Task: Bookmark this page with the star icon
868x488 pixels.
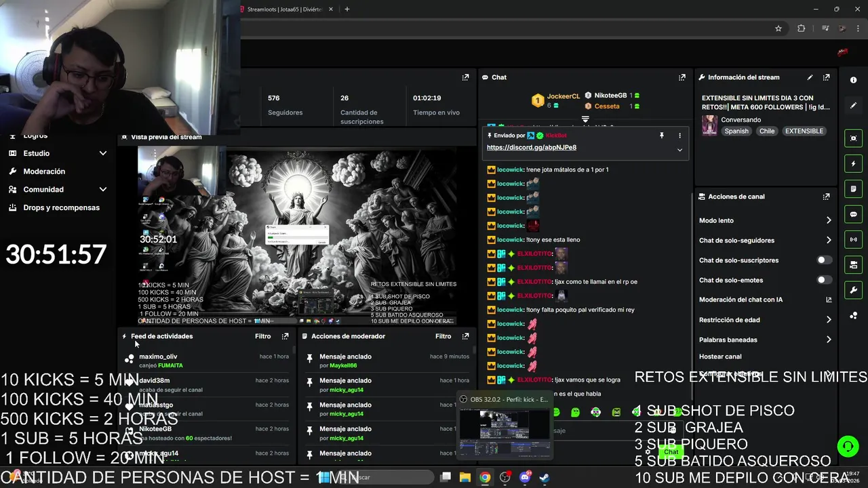Action: pos(778,28)
